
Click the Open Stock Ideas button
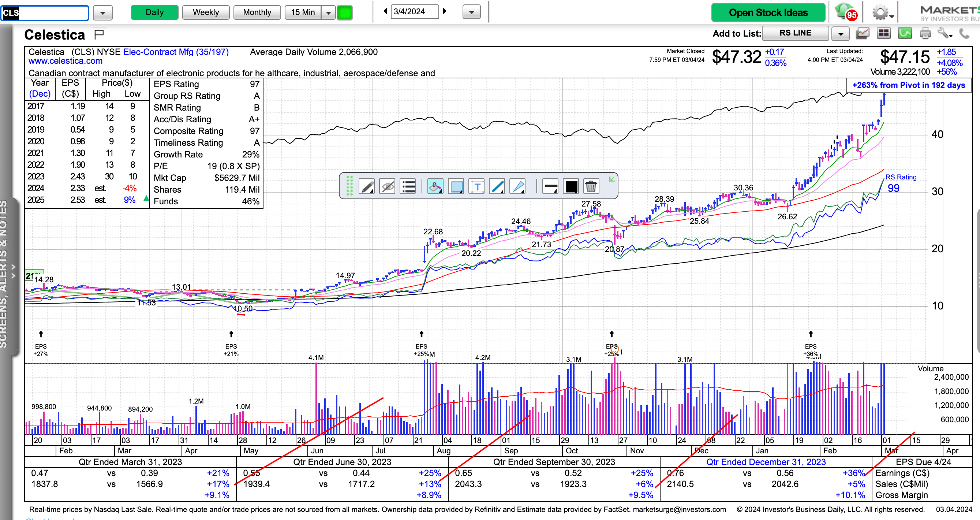[768, 12]
